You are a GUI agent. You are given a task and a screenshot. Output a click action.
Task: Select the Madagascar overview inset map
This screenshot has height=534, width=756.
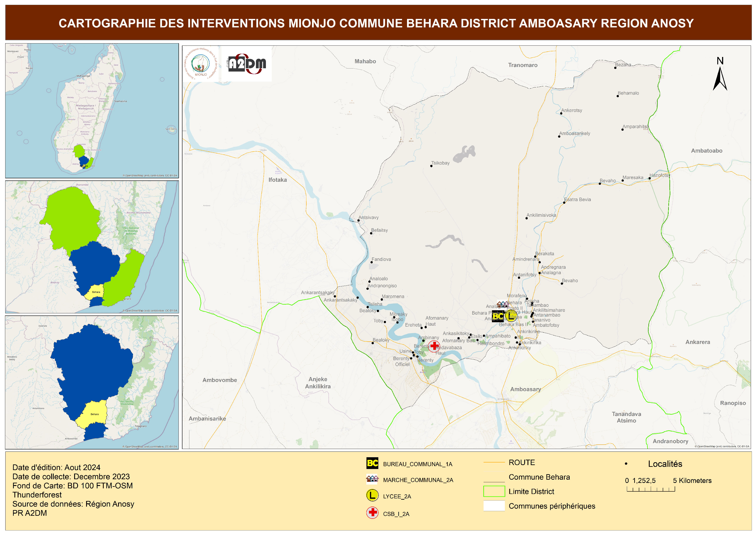tap(92, 111)
